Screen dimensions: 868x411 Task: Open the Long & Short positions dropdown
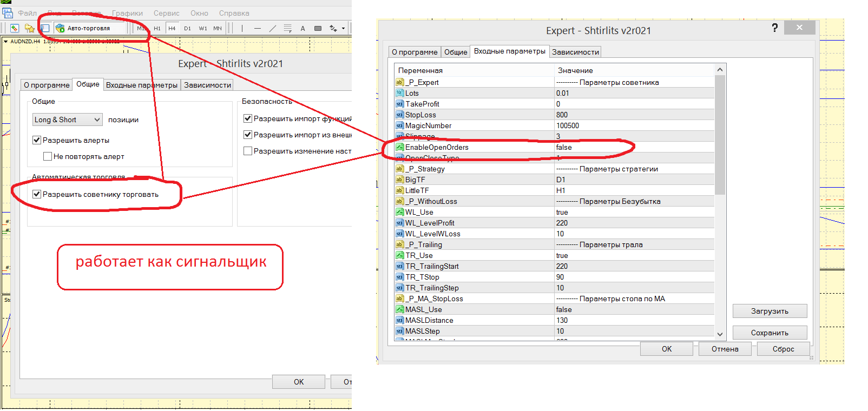coord(68,120)
